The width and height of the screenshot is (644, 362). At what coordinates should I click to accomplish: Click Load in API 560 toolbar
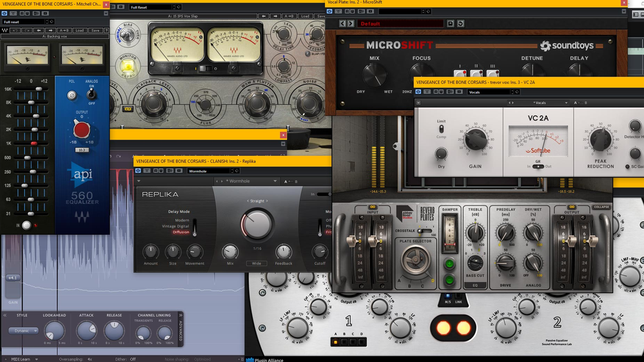click(80, 30)
